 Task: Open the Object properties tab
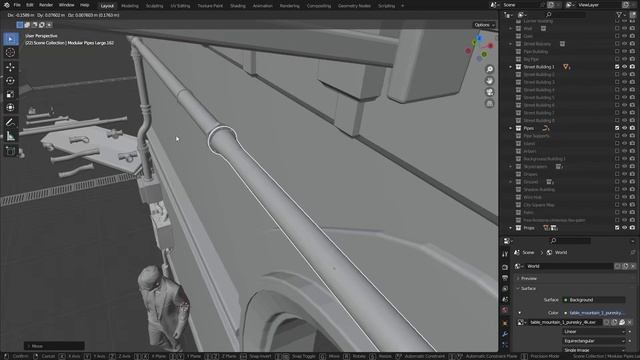(x=505, y=323)
